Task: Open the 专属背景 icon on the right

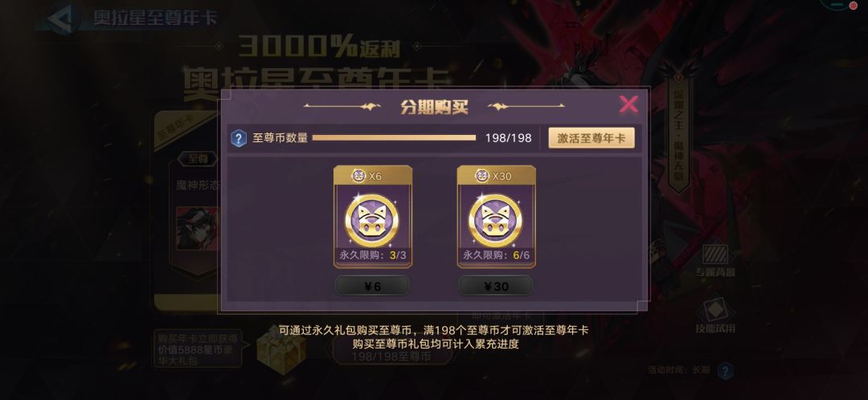Action: pos(715,259)
